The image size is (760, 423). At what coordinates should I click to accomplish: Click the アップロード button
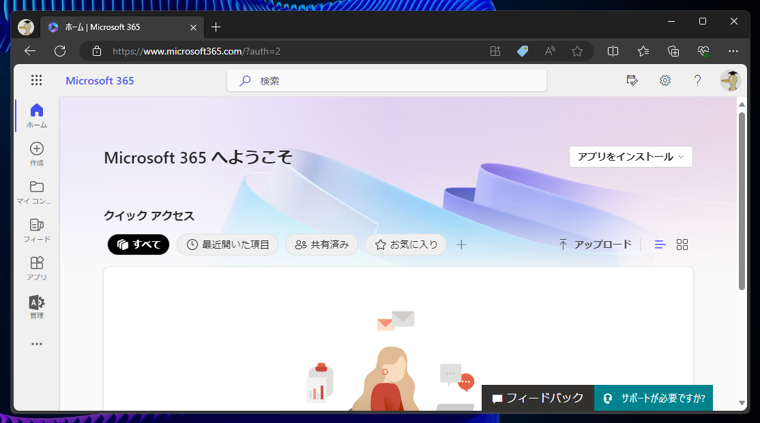595,245
